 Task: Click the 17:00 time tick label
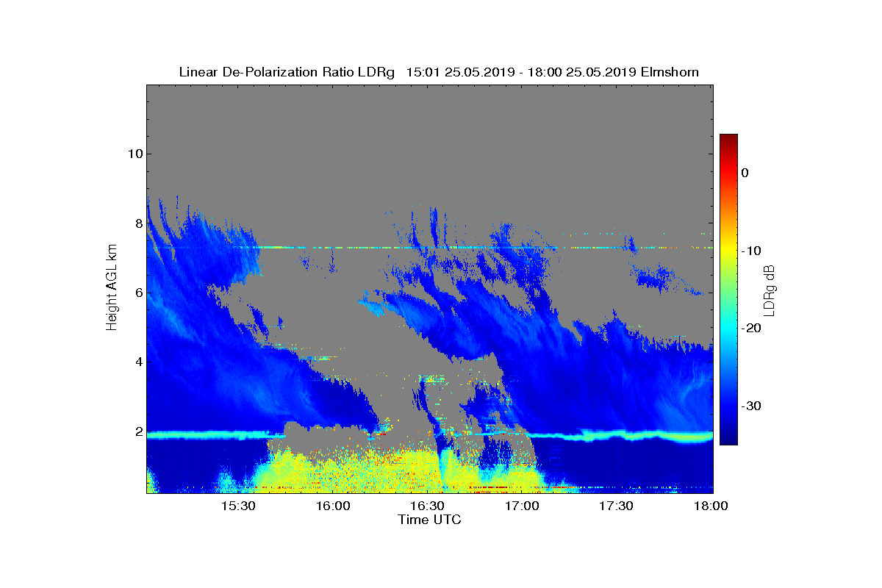pos(522,506)
